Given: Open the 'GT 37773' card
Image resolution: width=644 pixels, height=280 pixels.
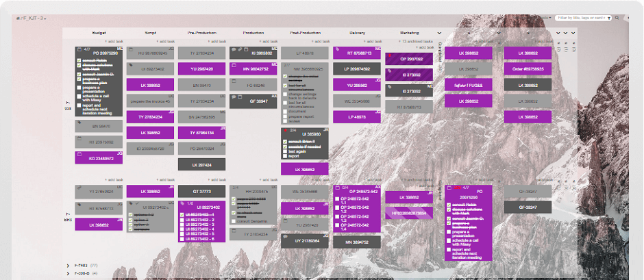Looking at the screenshot, I should pos(201,191).
